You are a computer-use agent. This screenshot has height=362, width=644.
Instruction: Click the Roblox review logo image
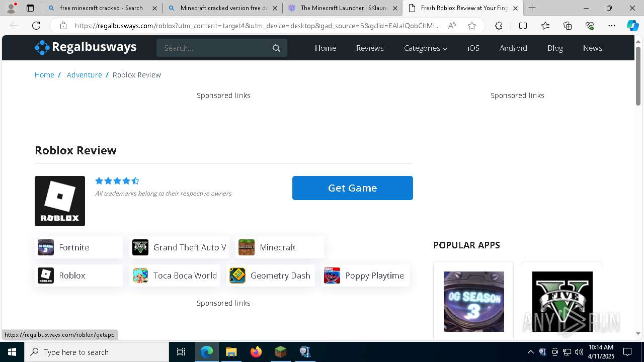click(60, 201)
